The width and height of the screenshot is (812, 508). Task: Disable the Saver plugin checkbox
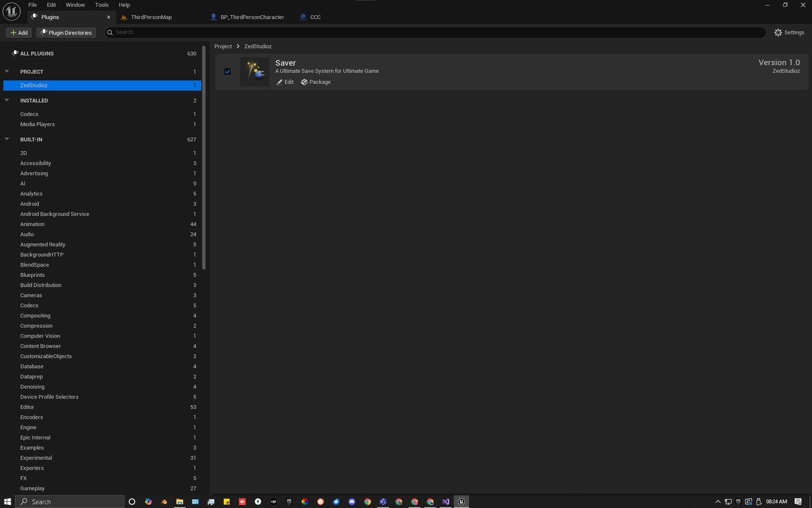227,72
